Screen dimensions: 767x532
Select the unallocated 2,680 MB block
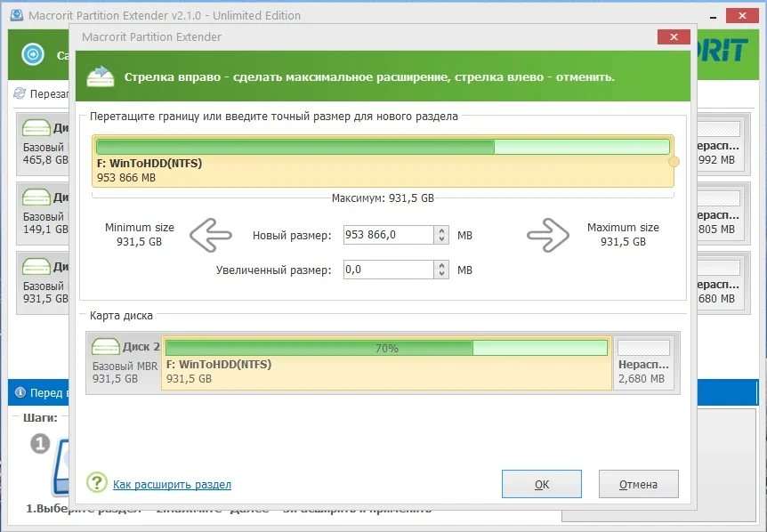pyautogui.click(x=643, y=363)
